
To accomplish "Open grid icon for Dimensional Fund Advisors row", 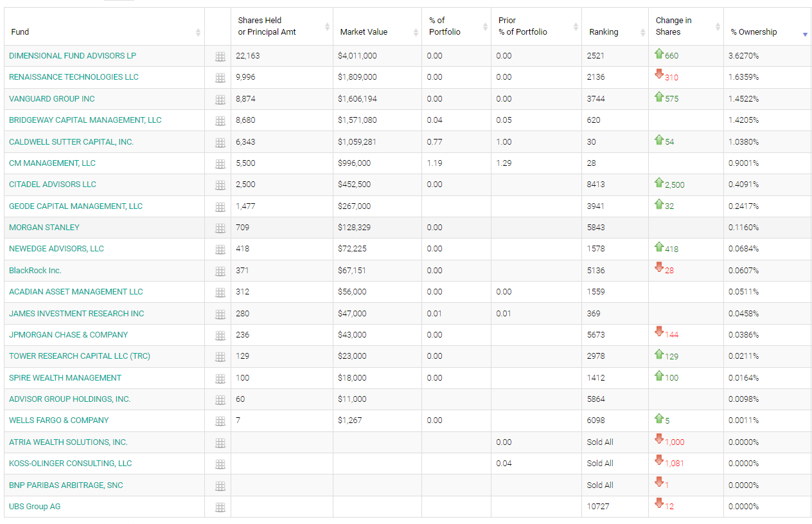I will [220, 57].
